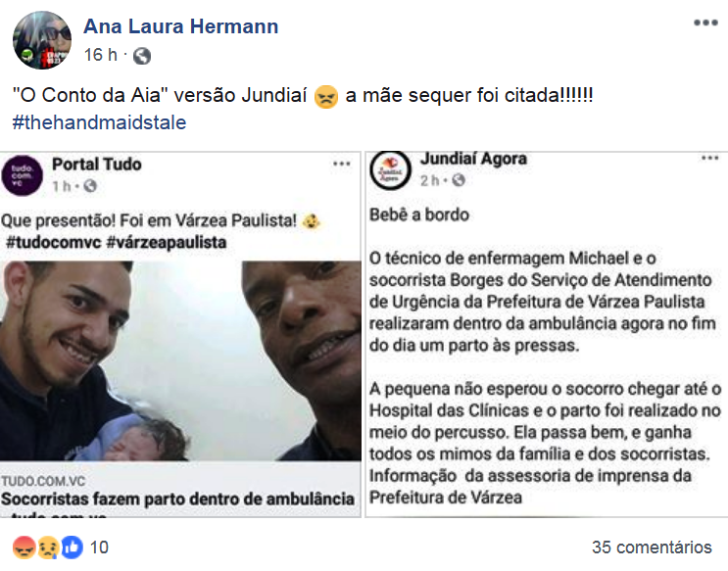Click the sad reaction icon
The height and width of the screenshot is (571, 728).
point(47,547)
